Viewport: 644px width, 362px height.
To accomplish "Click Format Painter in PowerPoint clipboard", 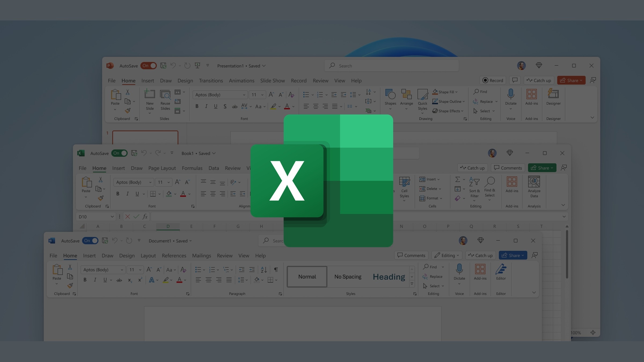I will pos(128,110).
